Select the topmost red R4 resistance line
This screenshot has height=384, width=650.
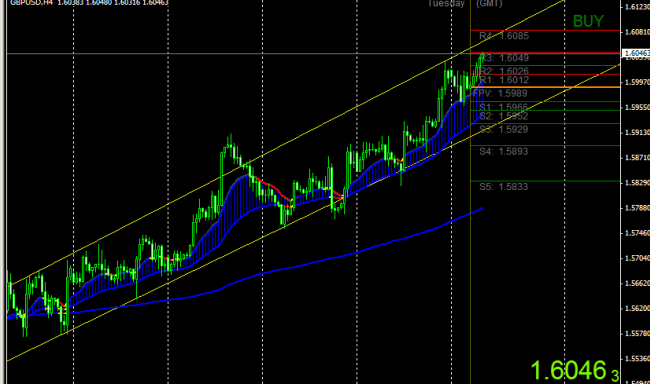[546, 30]
